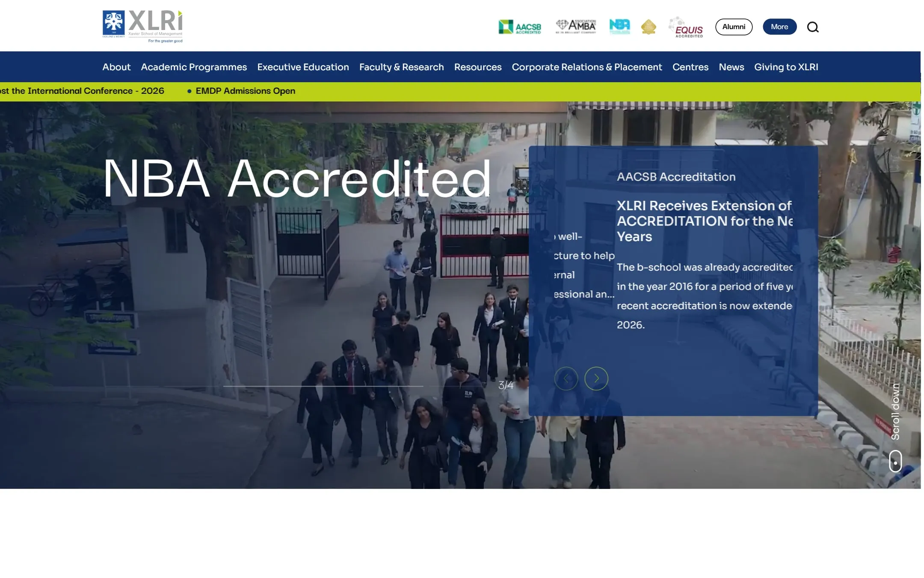Screen dimensions: 924x578
Task: Click the International Conference - 2026 ticker
Action: pyautogui.click(x=82, y=91)
